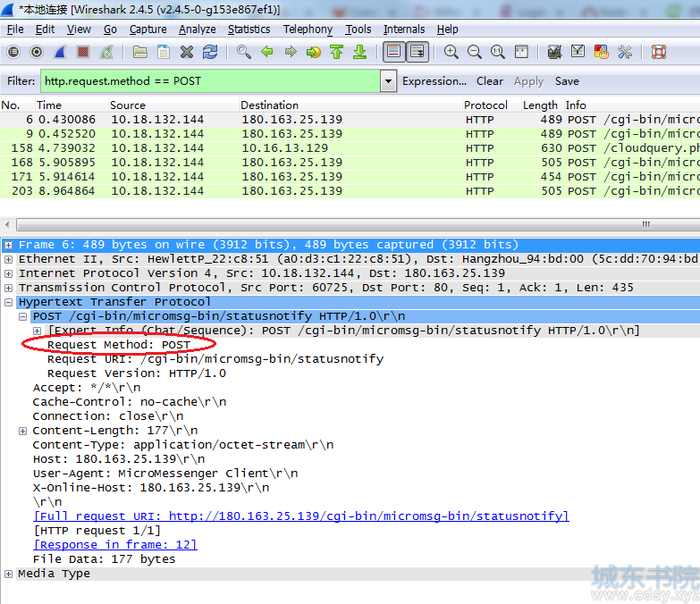Edit coloring rules icon
Viewport: 700px width, 604px height.
(x=602, y=52)
